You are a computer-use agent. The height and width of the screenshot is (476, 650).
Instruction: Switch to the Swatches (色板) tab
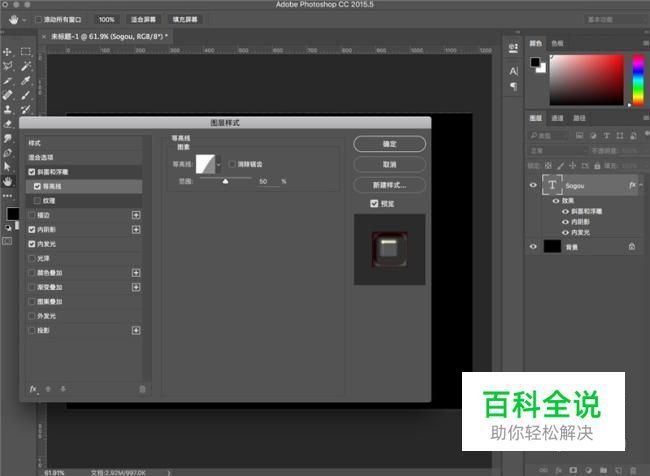558,43
